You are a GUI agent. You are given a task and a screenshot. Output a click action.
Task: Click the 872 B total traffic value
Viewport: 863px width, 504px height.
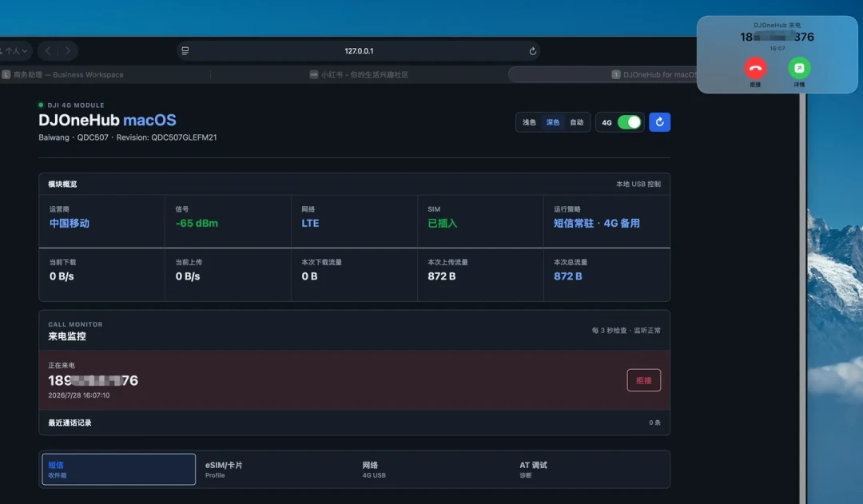click(x=567, y=276)
